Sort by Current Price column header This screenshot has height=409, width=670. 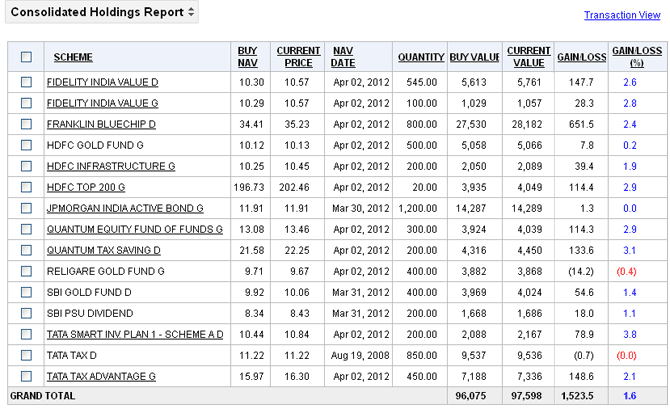tap(298, 57)
